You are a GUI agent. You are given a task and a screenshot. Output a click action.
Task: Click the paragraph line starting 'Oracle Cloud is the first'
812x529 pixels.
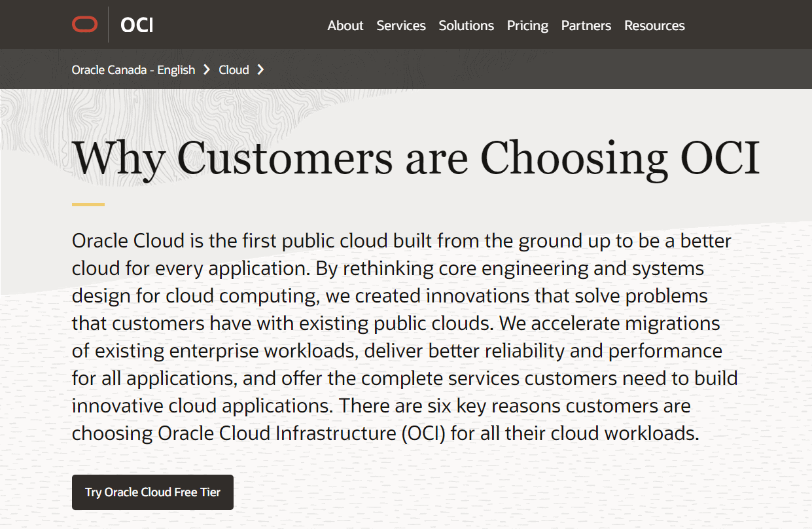point(402,241)
